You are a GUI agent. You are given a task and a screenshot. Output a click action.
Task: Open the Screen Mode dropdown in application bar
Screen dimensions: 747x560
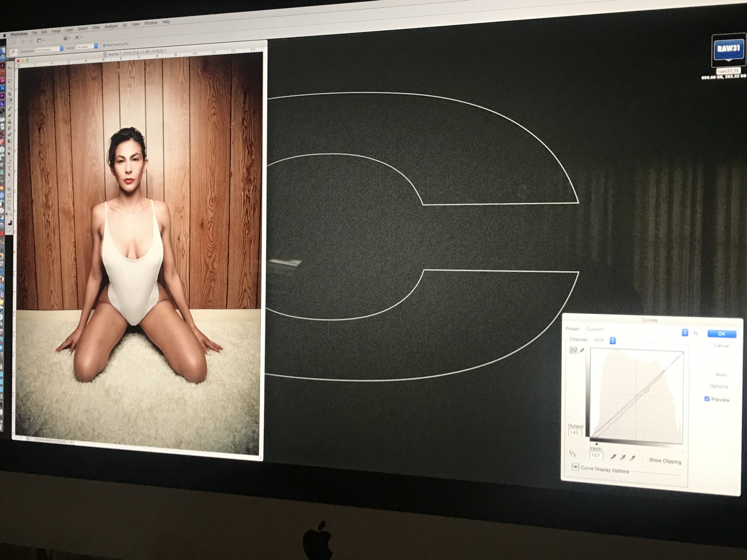(79, 38)
